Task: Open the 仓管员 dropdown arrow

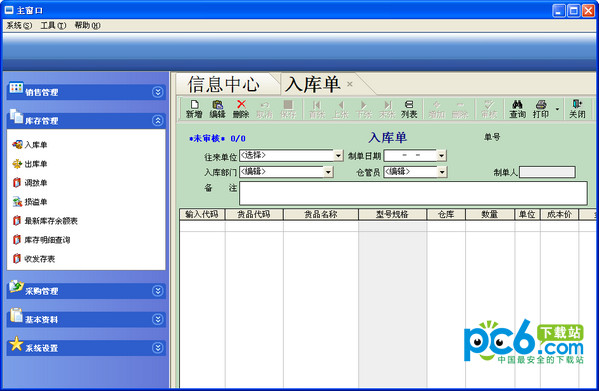Action: (442, 172)
